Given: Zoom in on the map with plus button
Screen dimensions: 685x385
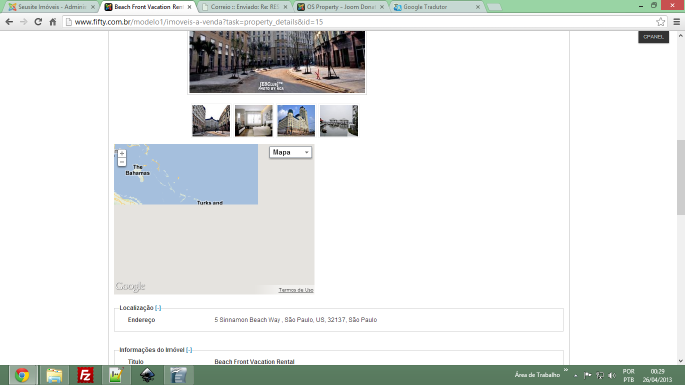Looking at the screenshot, I should tap(122, 153).
